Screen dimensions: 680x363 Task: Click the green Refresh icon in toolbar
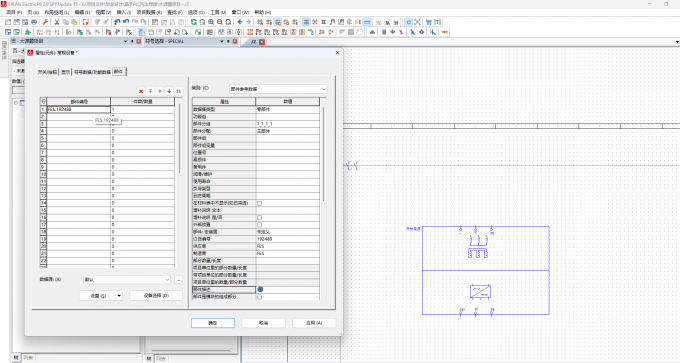click(x=193, y=22)
